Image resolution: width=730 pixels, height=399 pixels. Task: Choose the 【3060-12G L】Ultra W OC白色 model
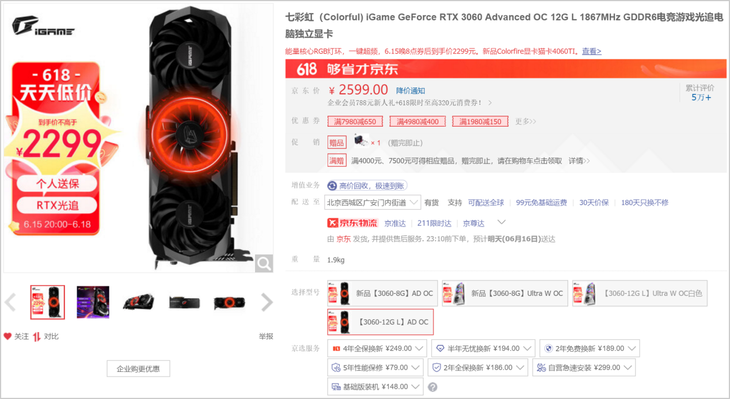click(x=640, y=293)
